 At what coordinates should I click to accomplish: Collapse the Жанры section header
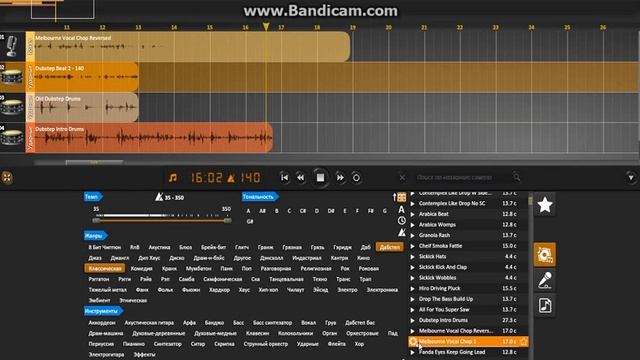(x=96, y=236)
